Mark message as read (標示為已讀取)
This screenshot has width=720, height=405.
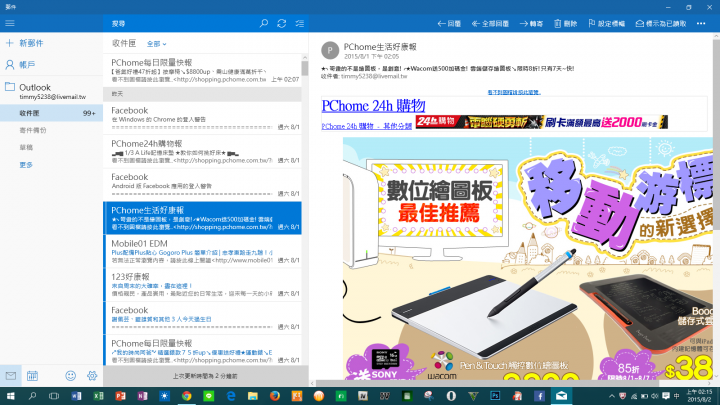[x=661, y=24]
